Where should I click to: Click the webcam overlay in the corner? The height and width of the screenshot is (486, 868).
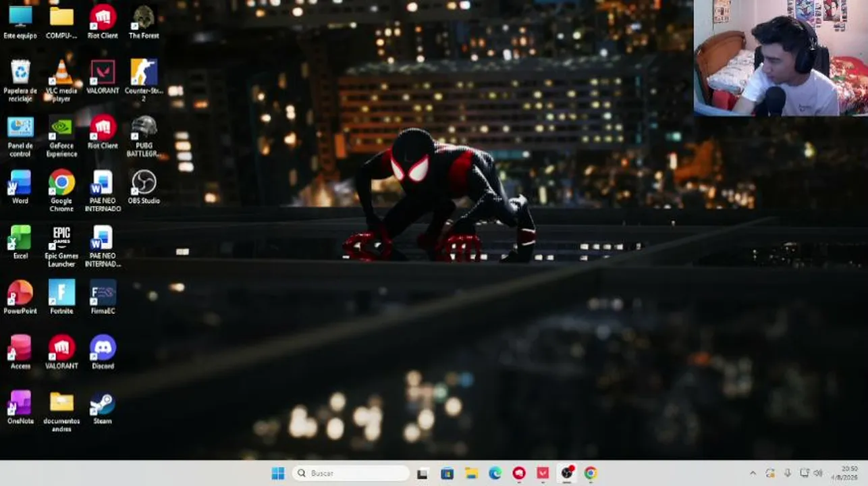pyautogui.click(x=781, y=58)
